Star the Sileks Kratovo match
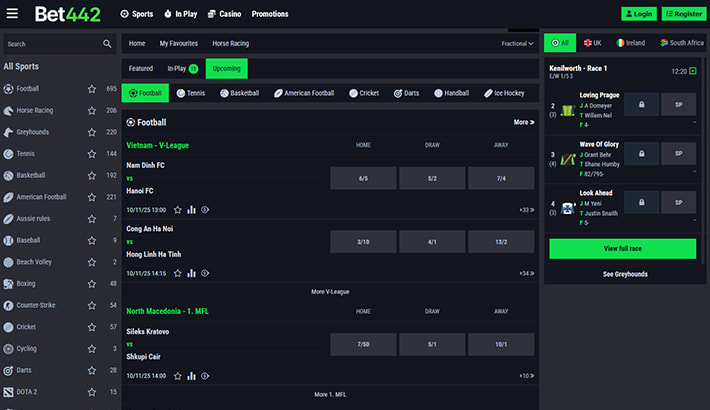 tap(178, 376)
